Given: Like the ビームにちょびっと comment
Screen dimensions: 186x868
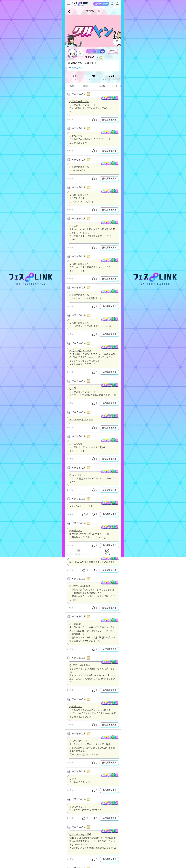Looking at the screenshot, I should [93, 307].
